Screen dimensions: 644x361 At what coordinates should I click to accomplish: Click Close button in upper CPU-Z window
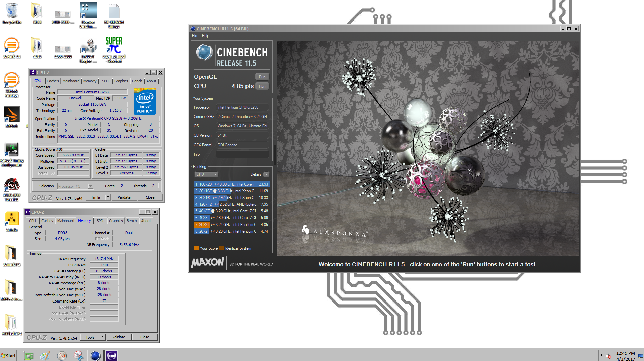(x=150, y=198)
